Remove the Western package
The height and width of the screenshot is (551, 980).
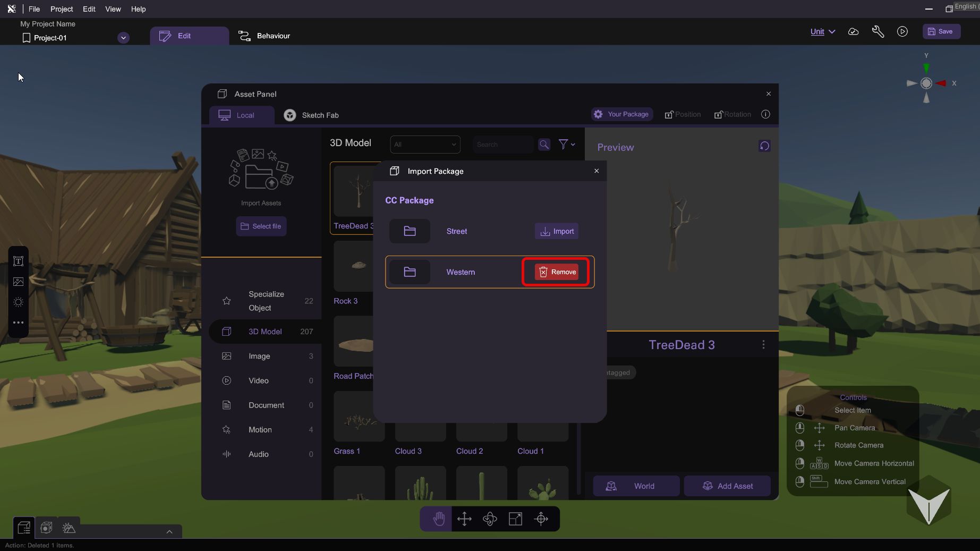[x=556, y=272]
